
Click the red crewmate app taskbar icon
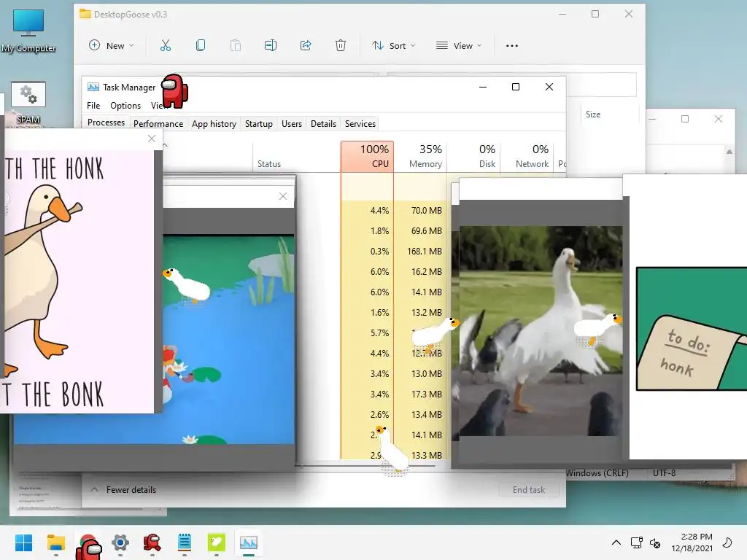pos(152,542)
